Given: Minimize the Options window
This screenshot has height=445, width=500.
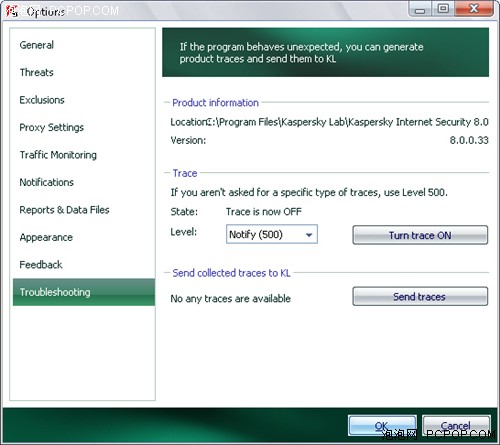Looking at the screenshot, I should pos(420,8).
